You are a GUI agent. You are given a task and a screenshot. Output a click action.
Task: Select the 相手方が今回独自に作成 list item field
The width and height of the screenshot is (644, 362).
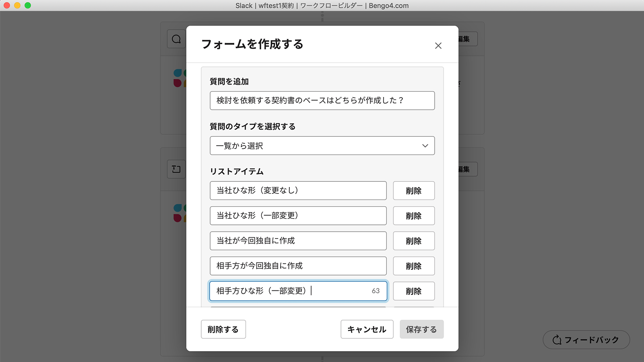(298, 266)
